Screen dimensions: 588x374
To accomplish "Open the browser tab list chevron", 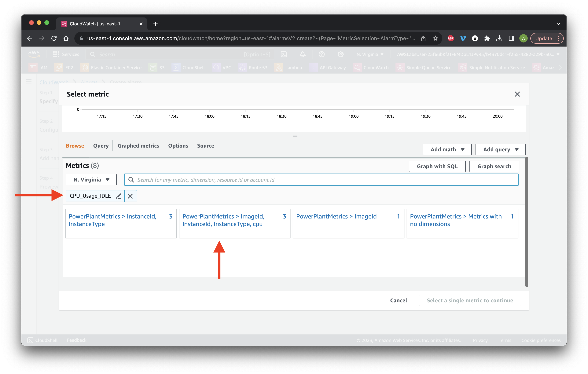I will coord(558,24).
